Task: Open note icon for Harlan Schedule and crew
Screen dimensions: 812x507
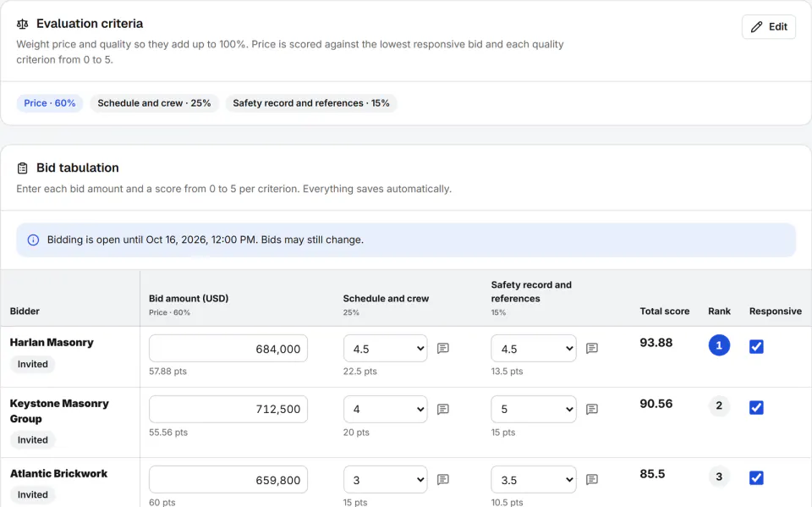Action: point(442,349)
